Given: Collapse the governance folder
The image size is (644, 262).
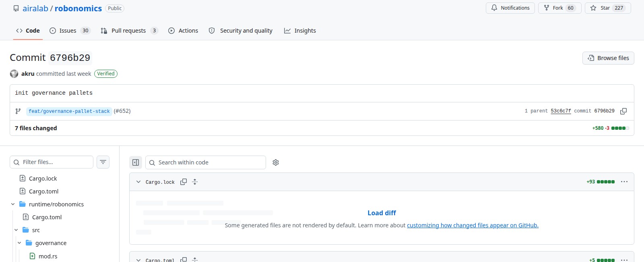Looking at the screenshot, I should coord(19,243).
